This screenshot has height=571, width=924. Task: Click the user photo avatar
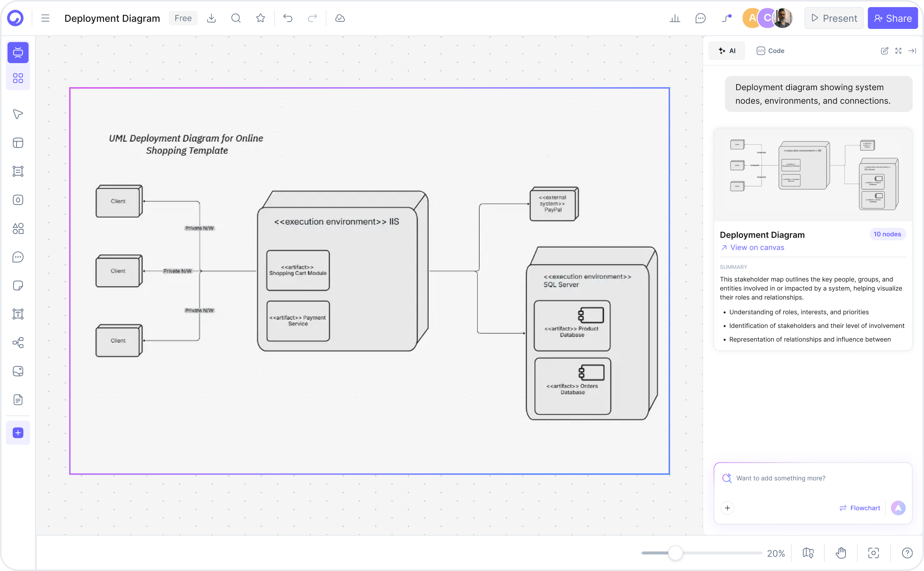tap(782, 18)
